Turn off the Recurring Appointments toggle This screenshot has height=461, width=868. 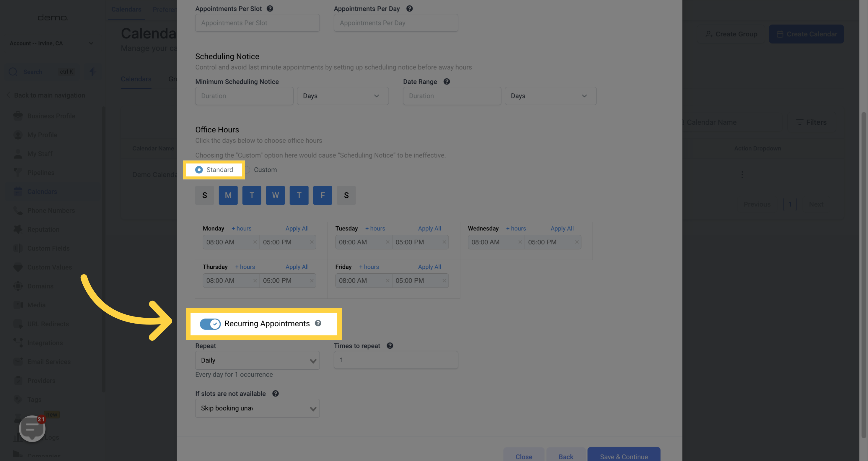210,324
